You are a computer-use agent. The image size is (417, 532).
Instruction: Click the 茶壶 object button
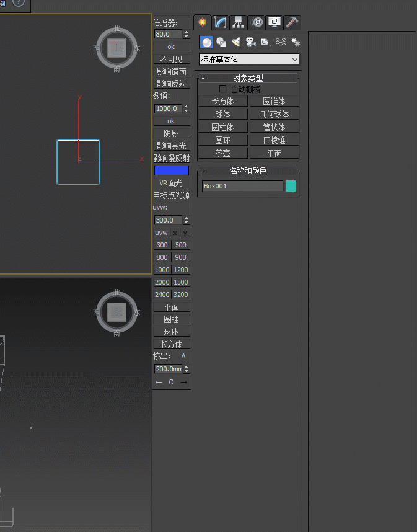pos(222,153)
